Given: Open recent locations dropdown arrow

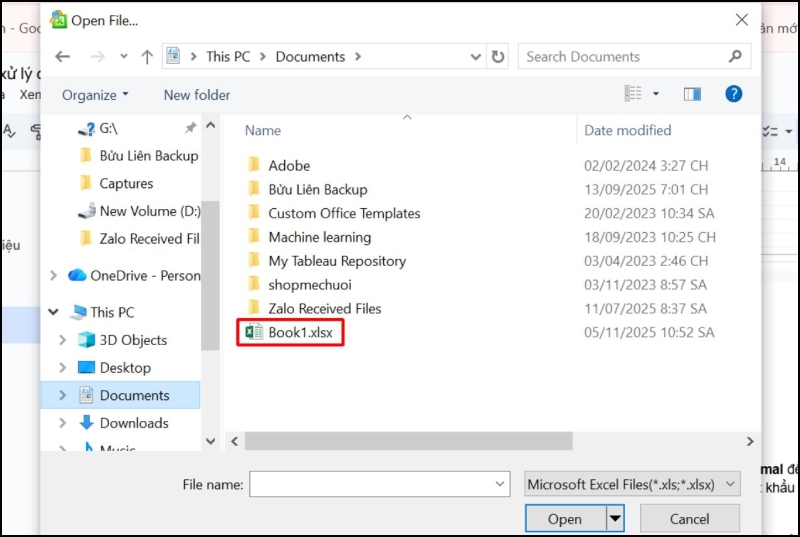Looking at the screenshot, I should point(123,57).
